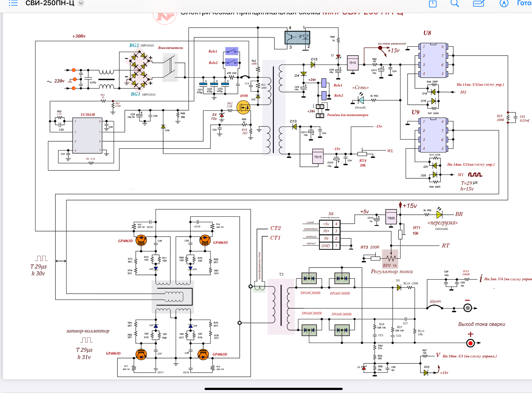The height and width of the screenshot is (393, 532).
Task: Click the Выключатель power switch symbol
Action: [x=170, y=68]
